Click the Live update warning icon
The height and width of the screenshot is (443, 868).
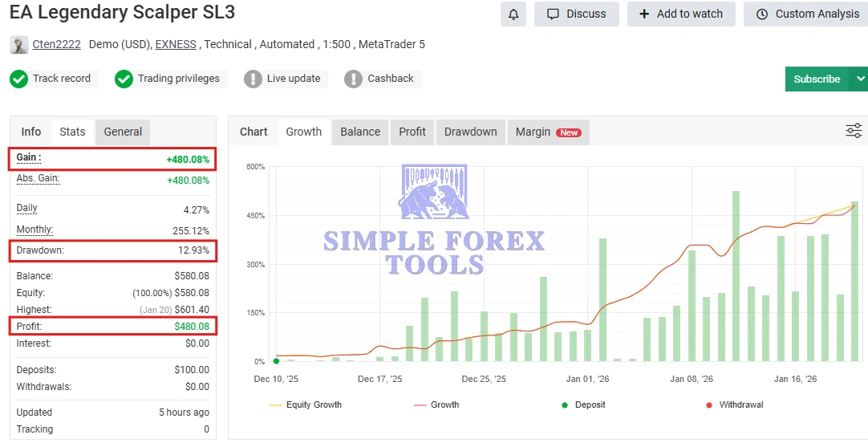(253, 79)
